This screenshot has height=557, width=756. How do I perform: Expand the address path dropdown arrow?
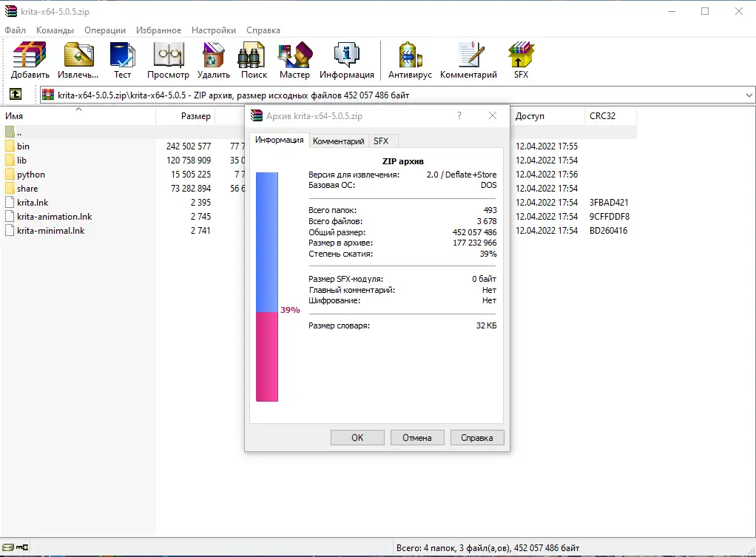click(x=749, y=95)
